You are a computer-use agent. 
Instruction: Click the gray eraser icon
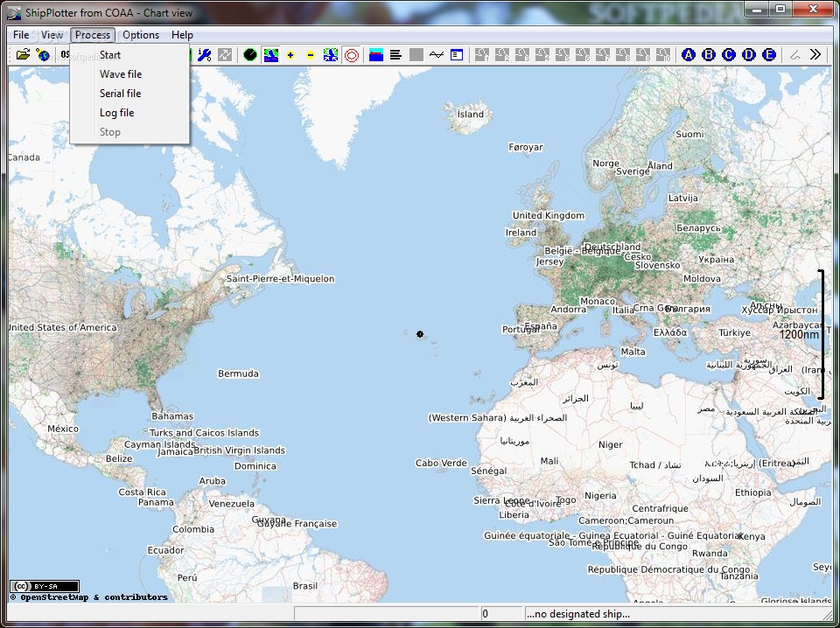coord(795,54)
